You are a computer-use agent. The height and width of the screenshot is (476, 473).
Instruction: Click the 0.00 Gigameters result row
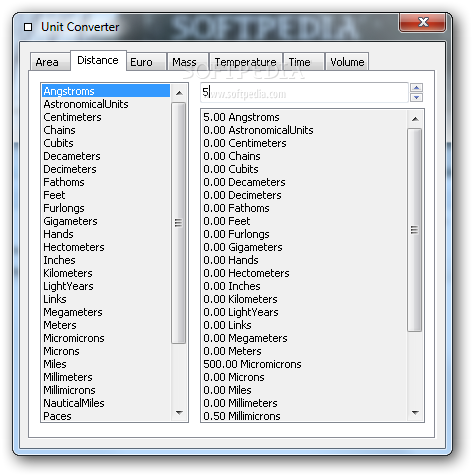click(x=304, y=247)
